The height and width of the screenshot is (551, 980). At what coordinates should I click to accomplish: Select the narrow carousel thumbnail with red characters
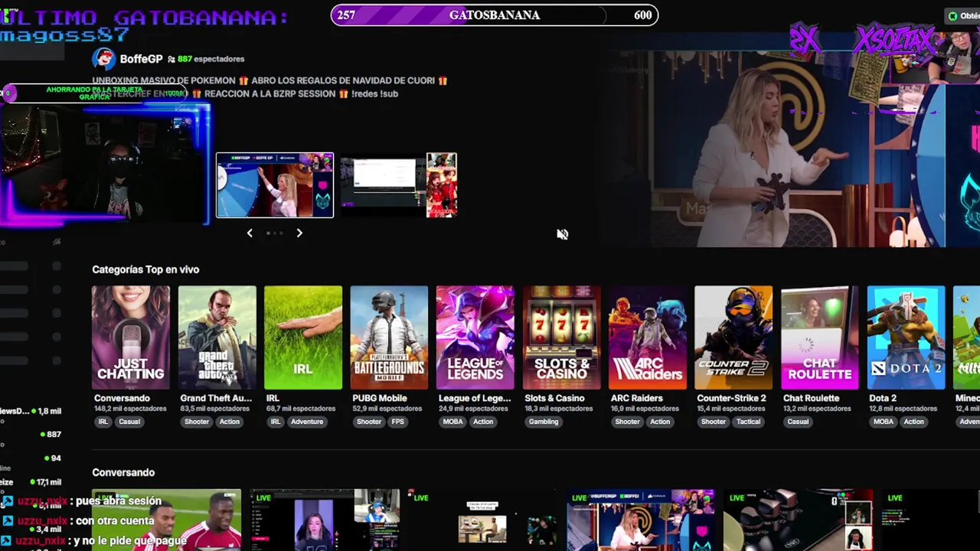441,185
